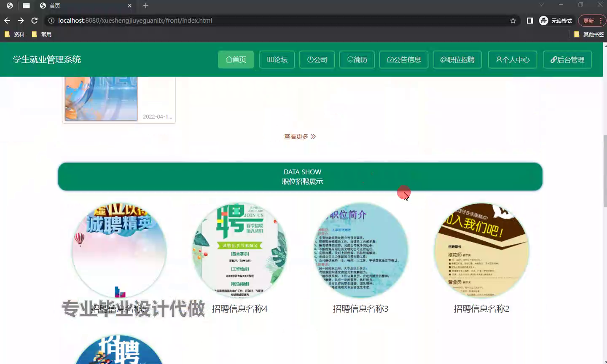Open the 公司 navigation item
The height and width of the screenshot is (364, 607).
click(x=317, y=59)
